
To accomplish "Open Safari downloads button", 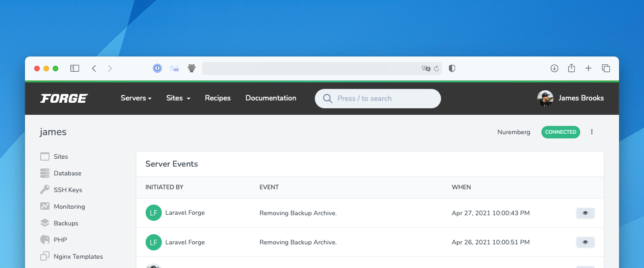I will point(554,69).
